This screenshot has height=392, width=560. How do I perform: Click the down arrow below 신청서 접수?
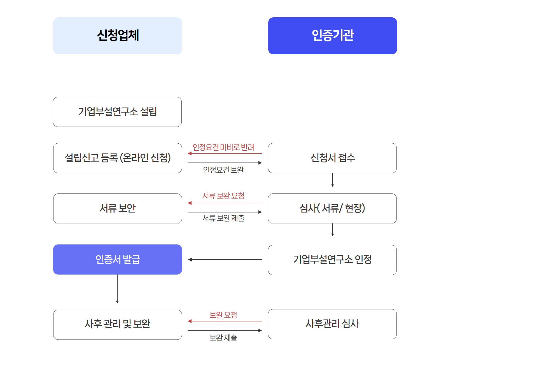point(333,180)
